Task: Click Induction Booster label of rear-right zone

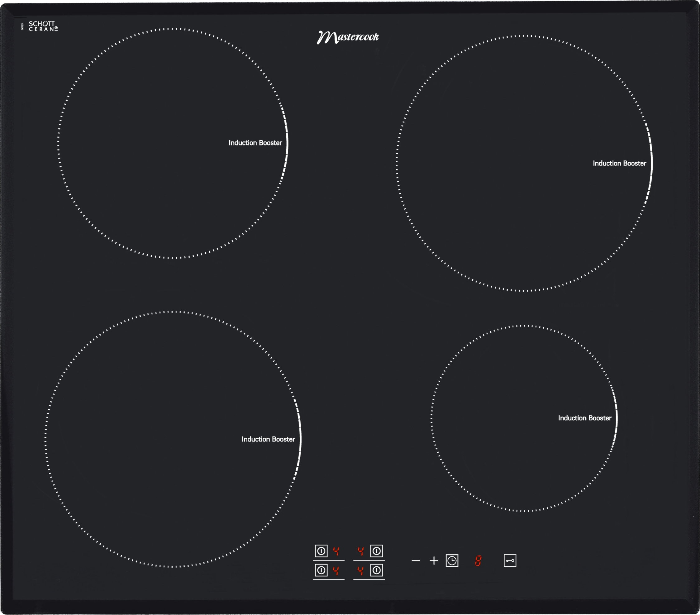Action: (x=620, y=163)
